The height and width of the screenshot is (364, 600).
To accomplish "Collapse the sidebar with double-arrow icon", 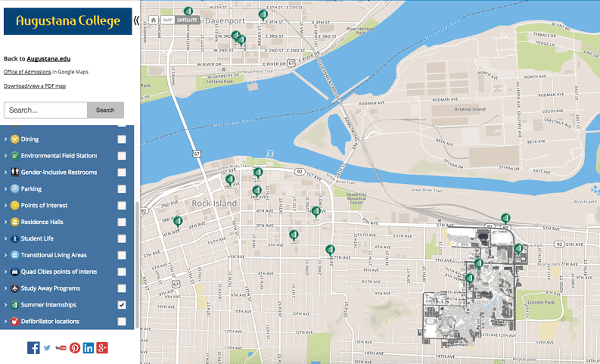I will [136, 20].
